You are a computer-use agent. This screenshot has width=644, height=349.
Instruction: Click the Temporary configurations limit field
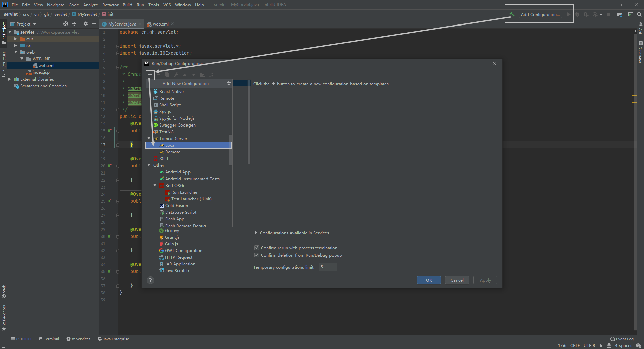[328, 267]
